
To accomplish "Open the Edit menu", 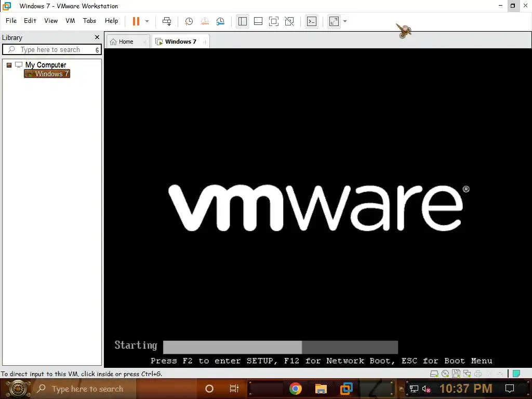I will 30,21.
